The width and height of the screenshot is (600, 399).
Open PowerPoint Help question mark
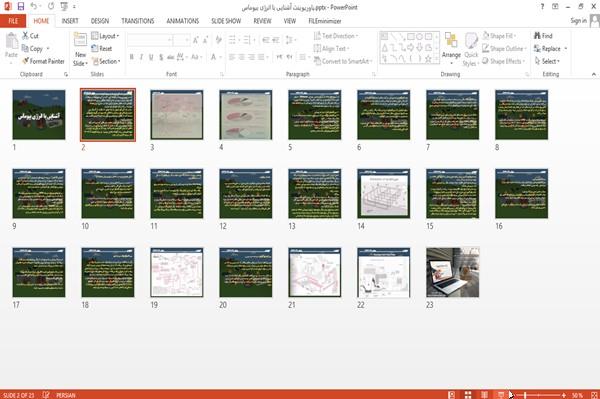542,7
